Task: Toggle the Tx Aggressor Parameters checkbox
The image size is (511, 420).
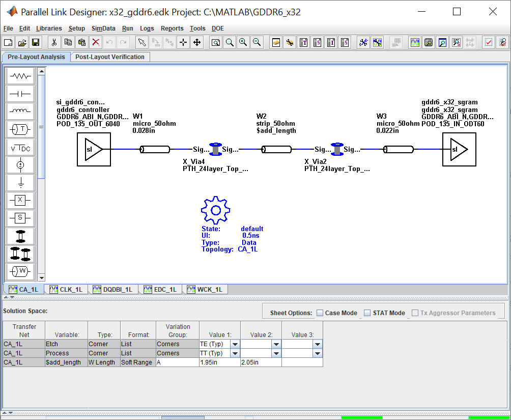Action: point(415,313)
